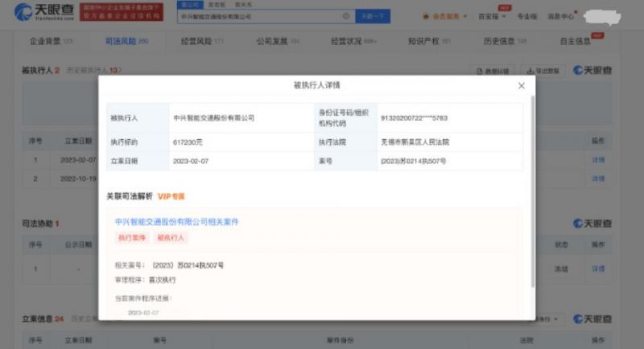Click the VIP专属 label
This screenshot has width=644, height=349.
(x=171, y=196)
